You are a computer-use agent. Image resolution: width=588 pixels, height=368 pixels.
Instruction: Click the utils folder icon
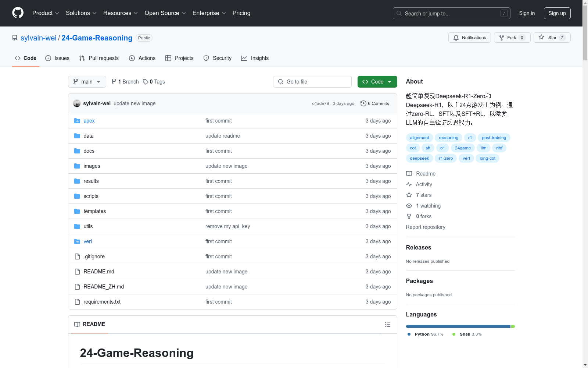click(x=77, y=226)
